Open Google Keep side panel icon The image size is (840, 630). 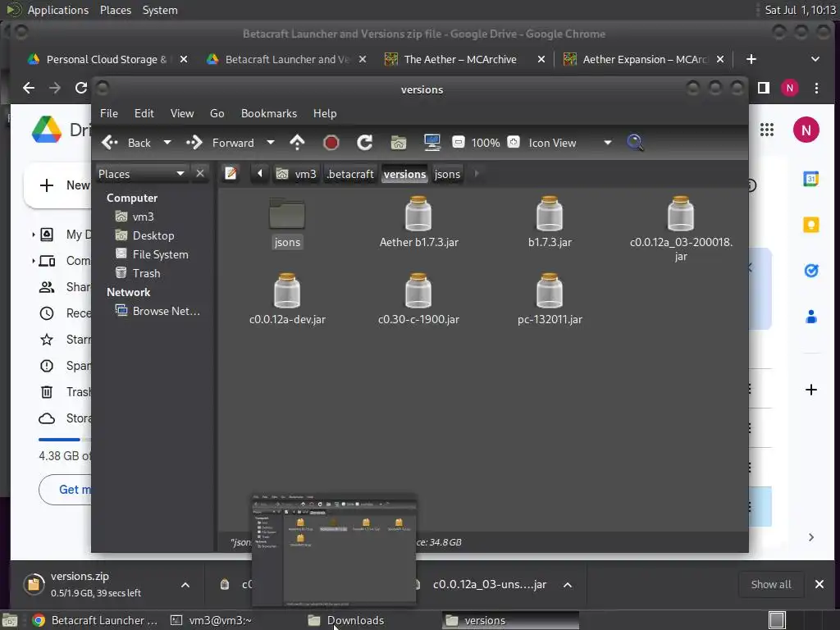click(811, 225)
